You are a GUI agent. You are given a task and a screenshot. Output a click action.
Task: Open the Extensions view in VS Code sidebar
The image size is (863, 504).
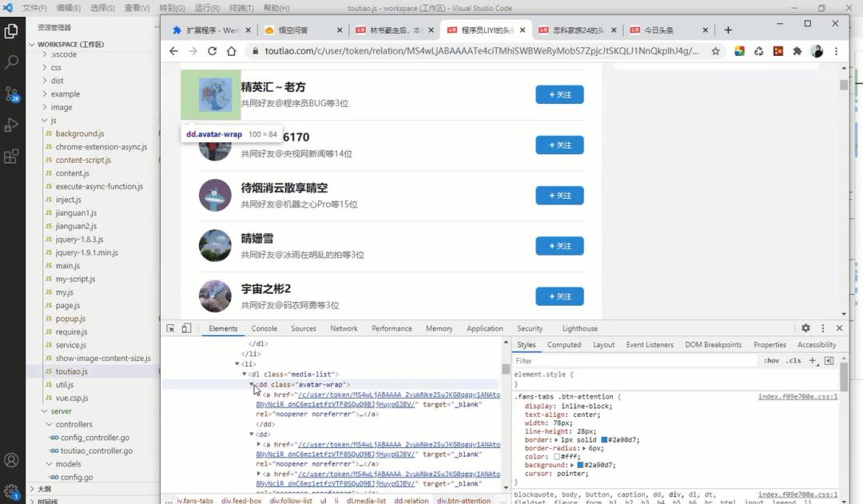coord(11,155)
